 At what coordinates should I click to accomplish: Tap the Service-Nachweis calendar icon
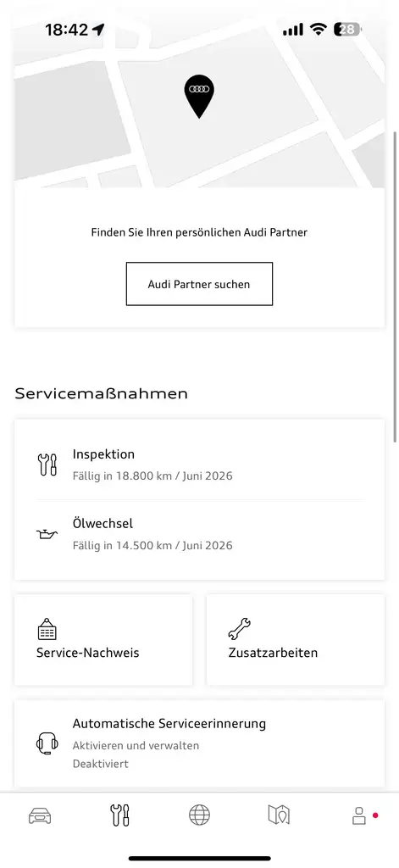click(x=47, y=629)
